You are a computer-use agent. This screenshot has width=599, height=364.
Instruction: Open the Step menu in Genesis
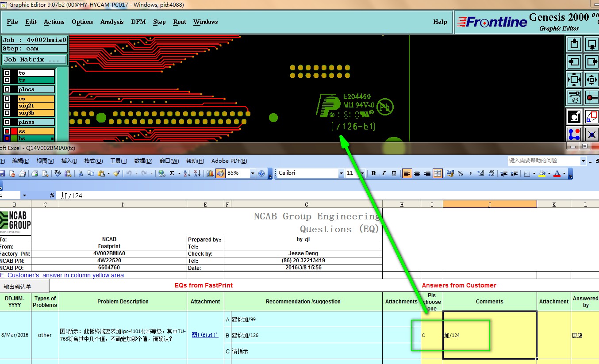159,22
